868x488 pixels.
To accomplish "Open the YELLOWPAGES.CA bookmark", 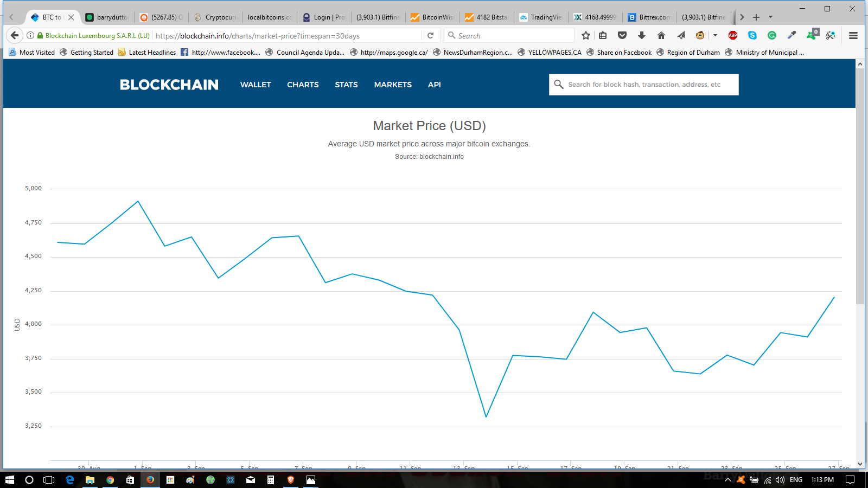I will [x=550, y=53].
